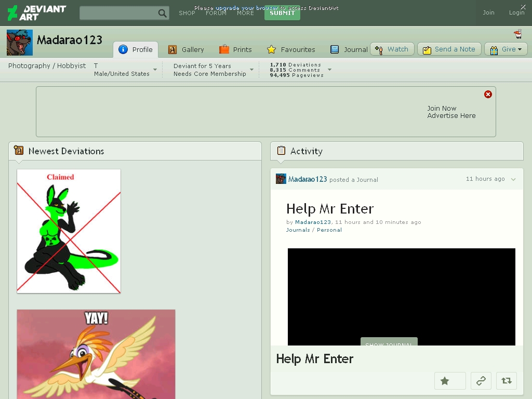Click the Favourites star icon
Viewport: 532px width, 399px height.
pos(271,49)
